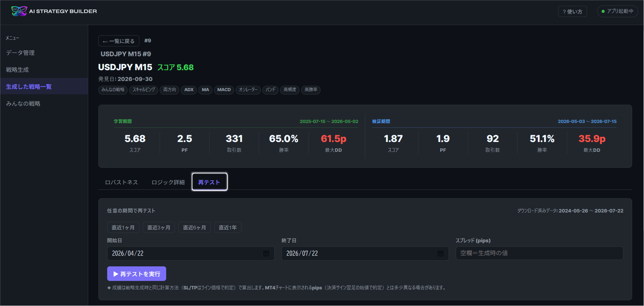This screenshot has height=306, width=644.
Task: Click the 331 training trade count
Action: pyautogui.click(x=234, y=139)
